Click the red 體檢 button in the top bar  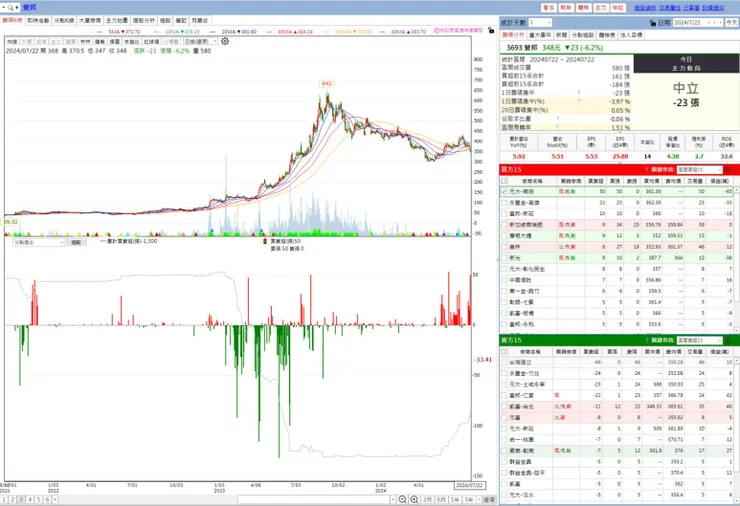click(x=583, y=8)
